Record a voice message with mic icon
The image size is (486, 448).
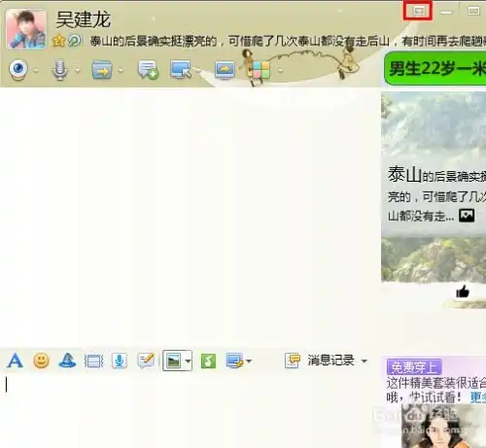coord(120,361)
